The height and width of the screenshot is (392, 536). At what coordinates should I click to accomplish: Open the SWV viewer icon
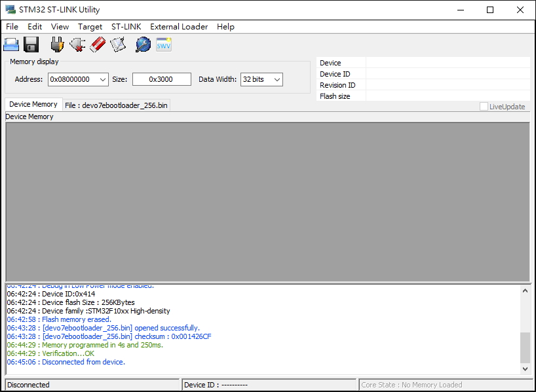coord(164,45)
